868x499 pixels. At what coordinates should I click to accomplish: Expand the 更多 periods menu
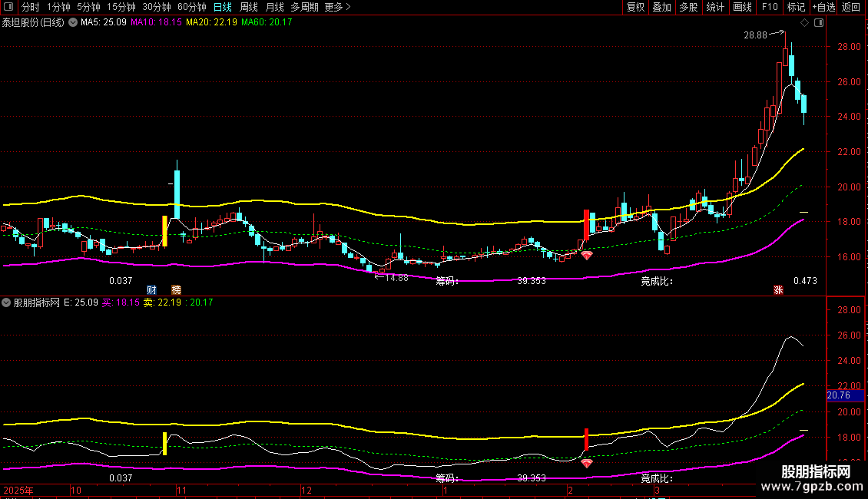point(337,7)
